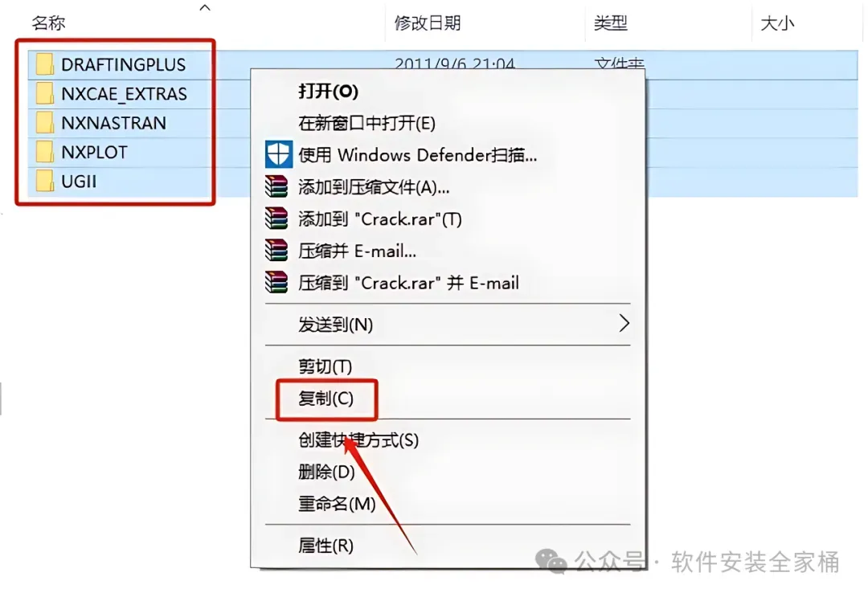Screen dimensions: 868x597
Task: Click WinRAR icon beside 压缩并 E-mail
Action: point(276,251)
